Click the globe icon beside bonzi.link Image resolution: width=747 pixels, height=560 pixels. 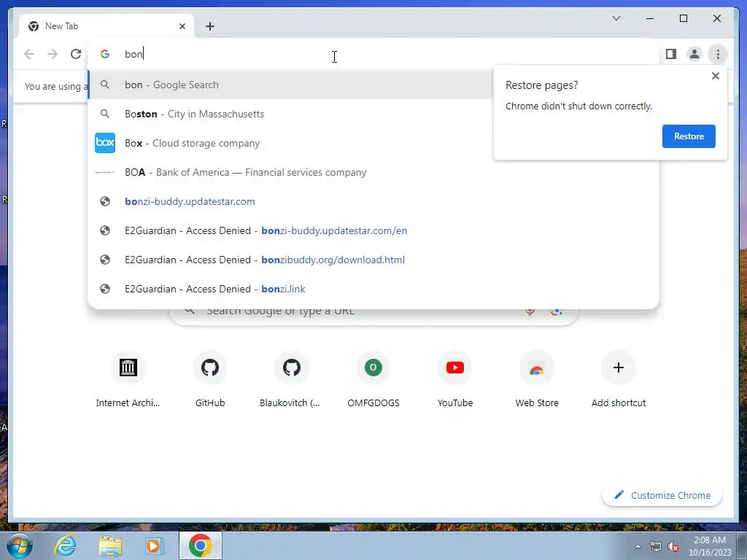(105, 289)
